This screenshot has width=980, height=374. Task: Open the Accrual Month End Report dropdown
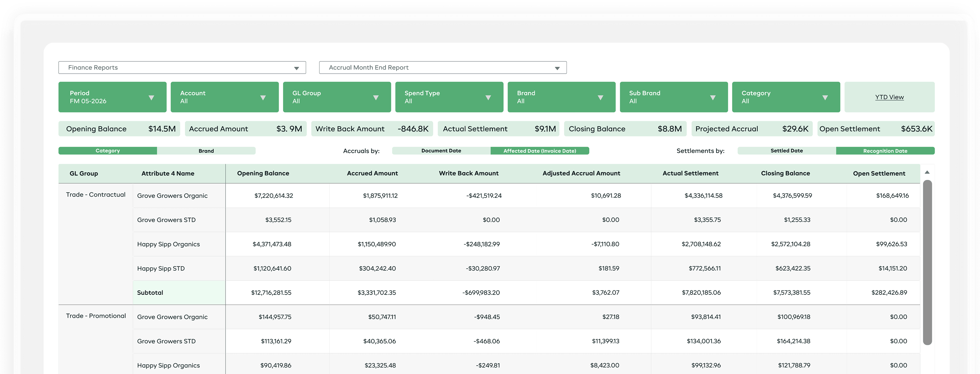click(443, 67)
